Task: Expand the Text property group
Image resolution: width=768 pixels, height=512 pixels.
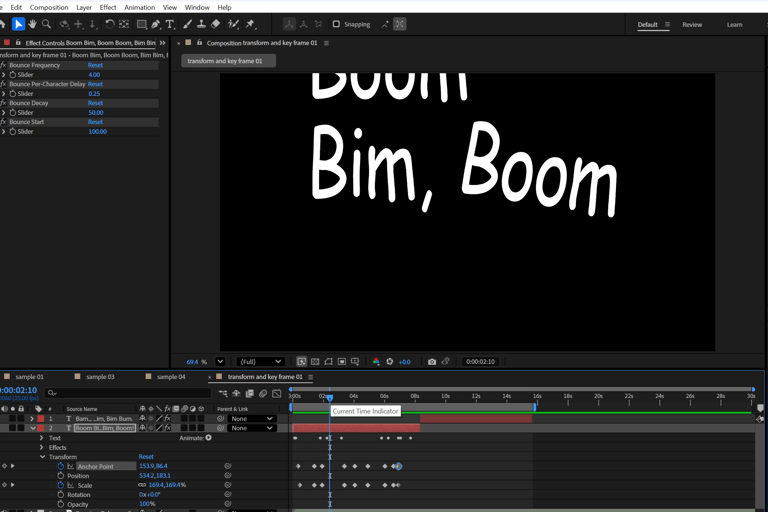Action: [42, 438]
